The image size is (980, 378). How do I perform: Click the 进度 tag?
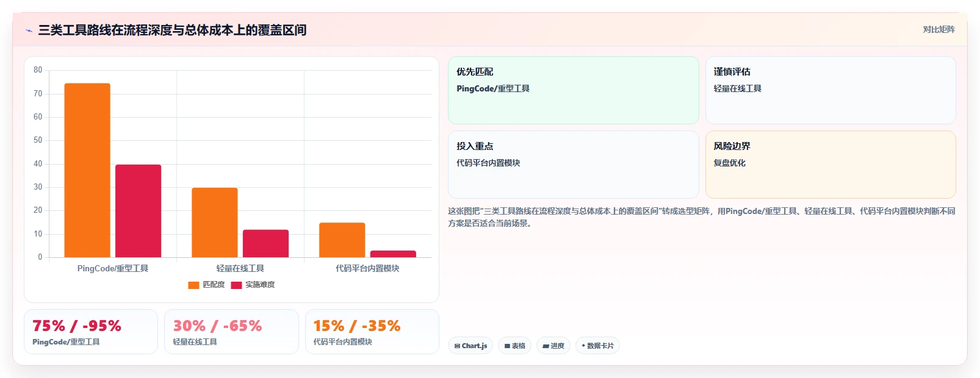click(553, 346)
